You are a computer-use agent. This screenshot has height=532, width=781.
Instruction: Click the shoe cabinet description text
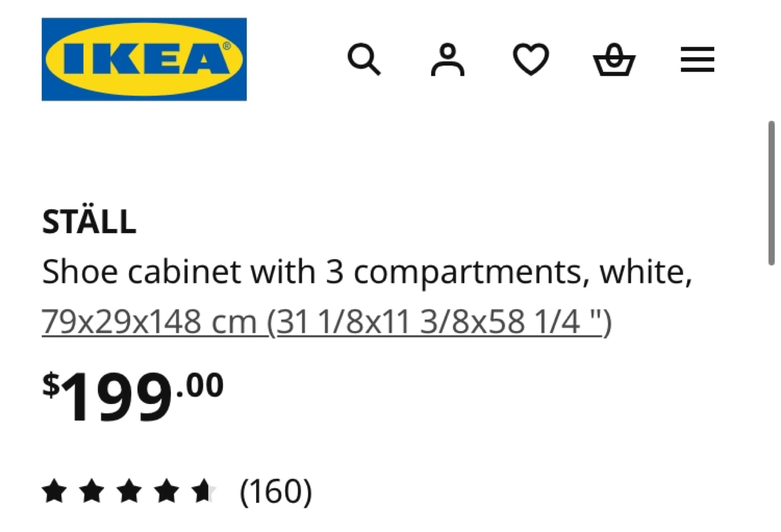(x=367, y=272)
